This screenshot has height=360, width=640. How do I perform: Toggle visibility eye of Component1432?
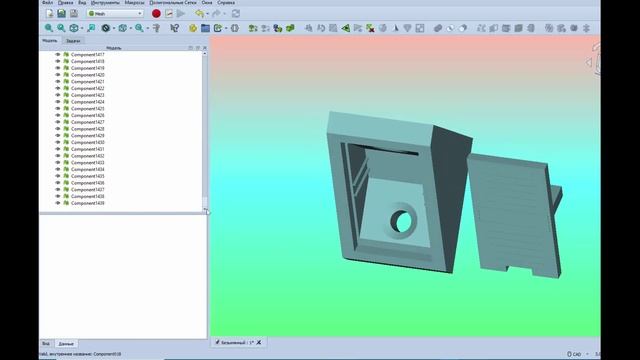click(x=58, y=156)
